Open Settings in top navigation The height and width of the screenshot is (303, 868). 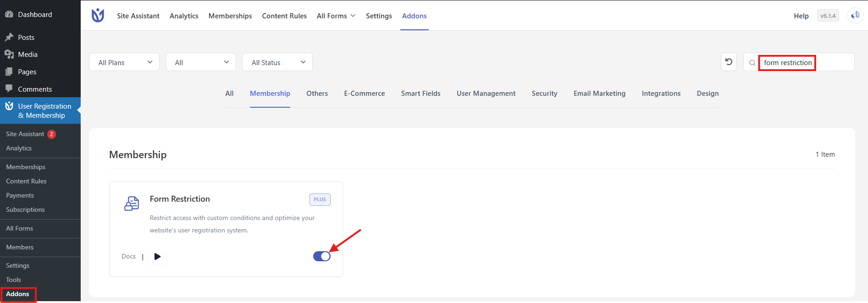click(x=379, y=16)
